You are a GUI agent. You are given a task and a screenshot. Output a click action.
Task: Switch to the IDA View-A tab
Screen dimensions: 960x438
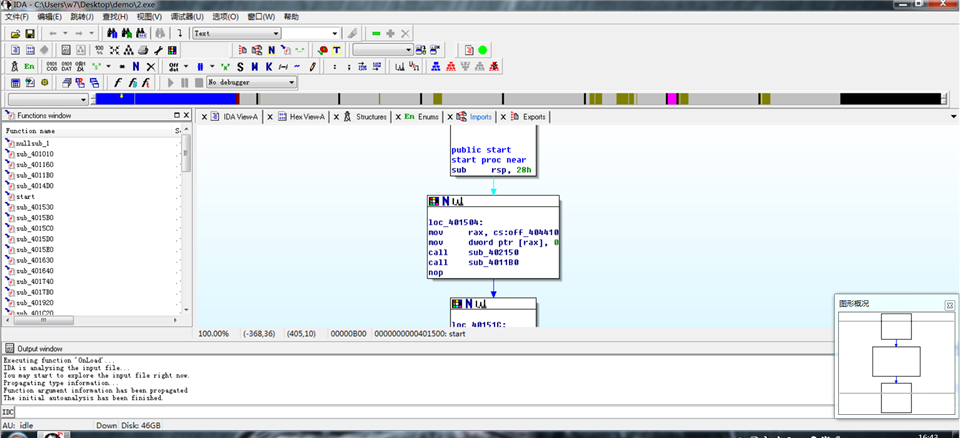click(235, 116)
